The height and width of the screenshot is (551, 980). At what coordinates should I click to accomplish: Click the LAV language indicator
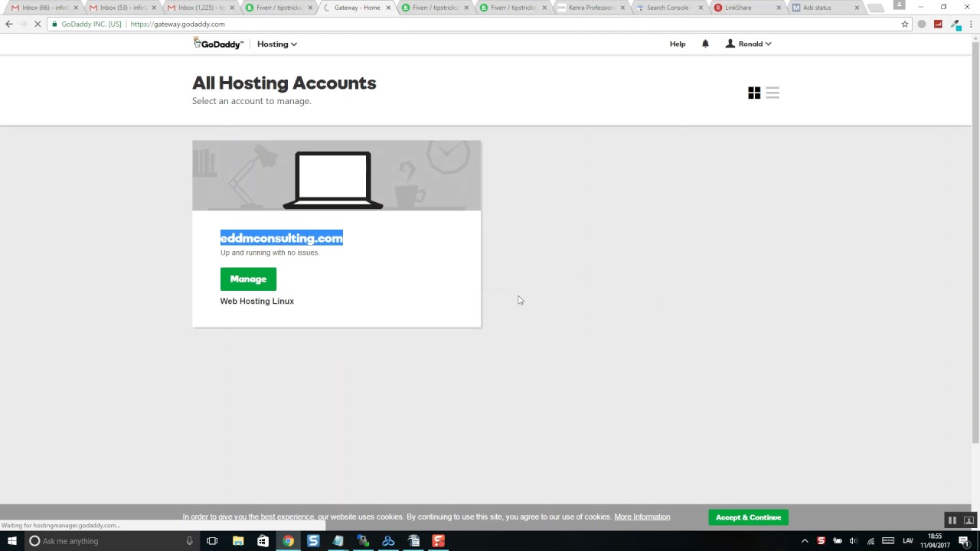908,541
